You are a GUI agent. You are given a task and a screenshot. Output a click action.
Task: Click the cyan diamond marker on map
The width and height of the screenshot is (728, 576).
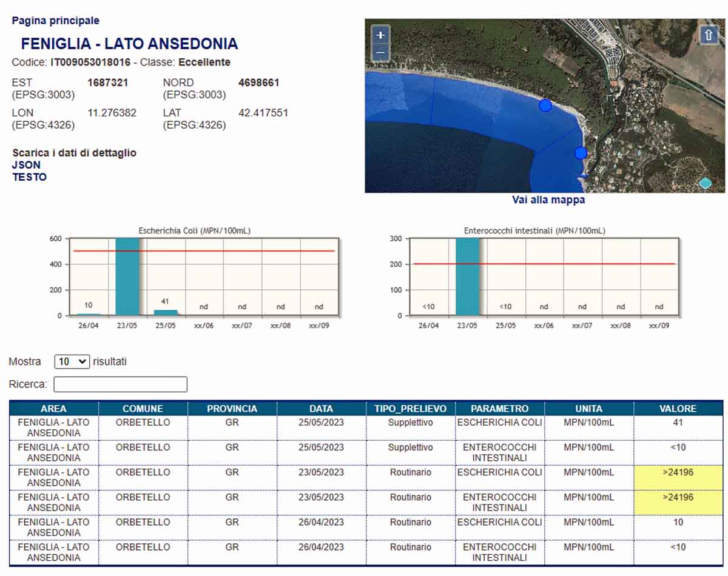pyautogui.click(x=705, y=183)
